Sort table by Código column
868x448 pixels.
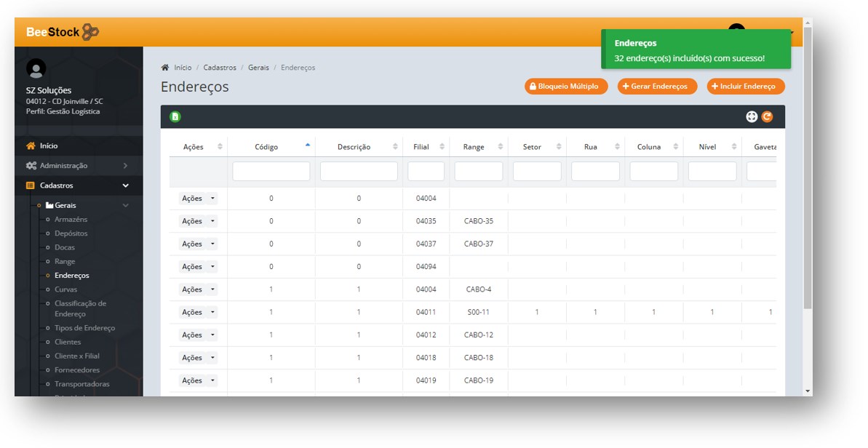coord(266,147)
